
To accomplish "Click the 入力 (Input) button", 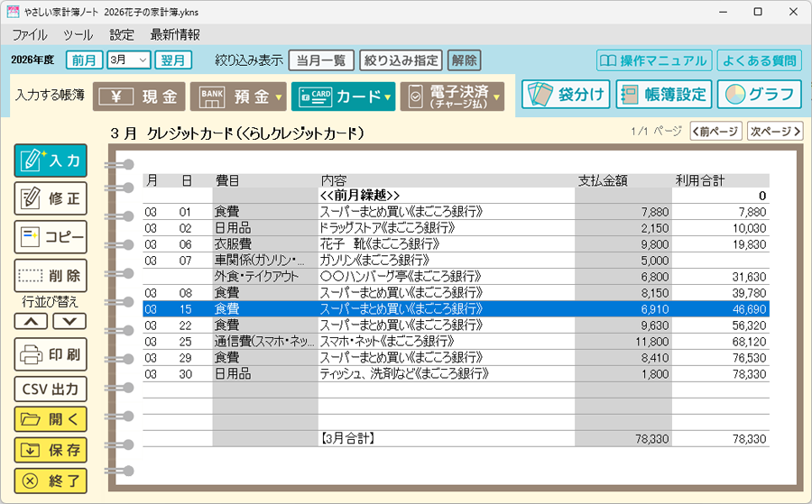I will click(x=51, y=160).
